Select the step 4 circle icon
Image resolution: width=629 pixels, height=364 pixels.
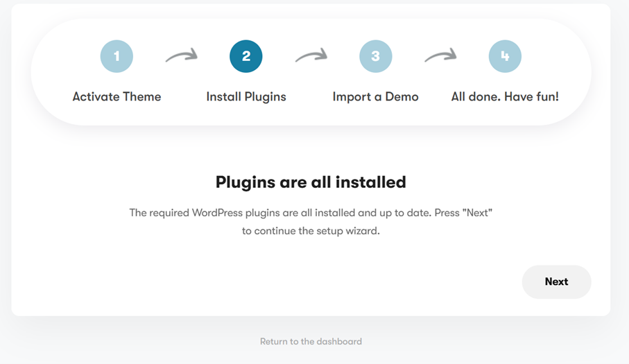(x=505, y=56)
